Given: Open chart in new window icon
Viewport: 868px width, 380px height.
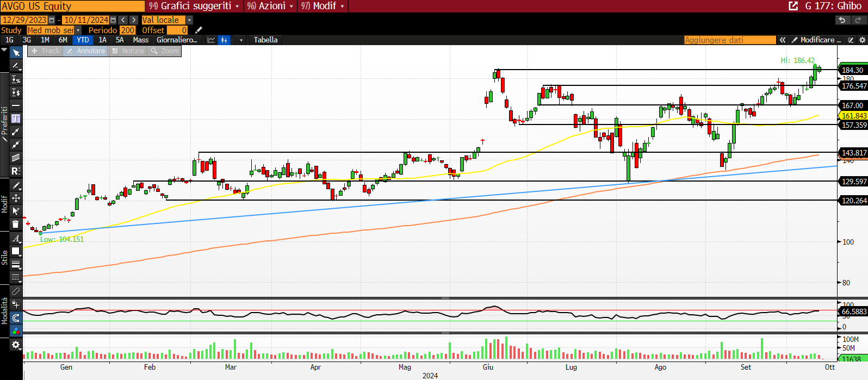Looking at the screenshot, I should pos(793,6).
